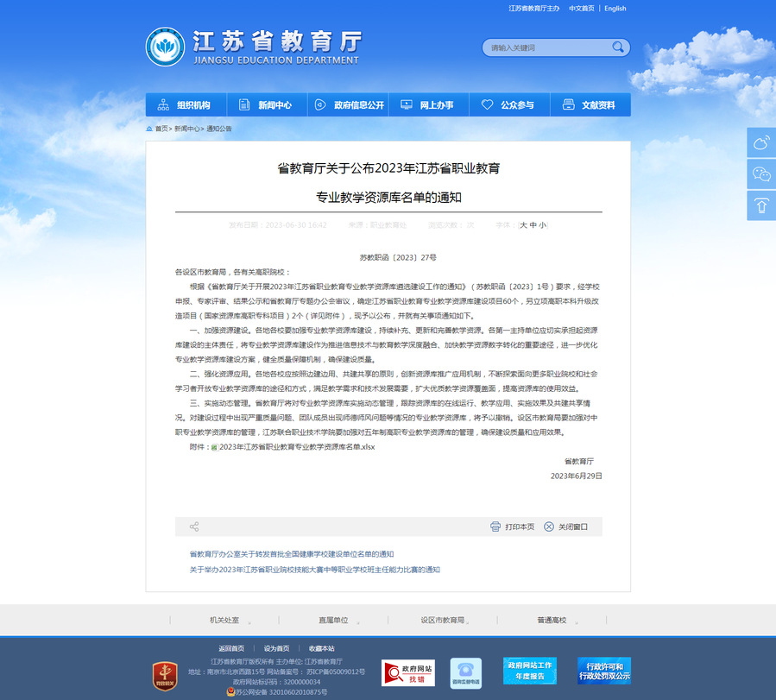Click the Weibo icon in right sidebar

[x=761, y=142]
